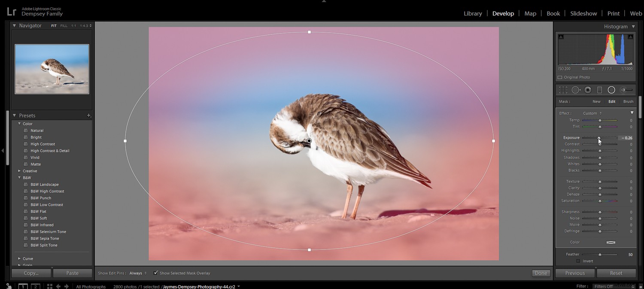Open the Slideshow module
The image size is (644, 289).
coord(583,13)
